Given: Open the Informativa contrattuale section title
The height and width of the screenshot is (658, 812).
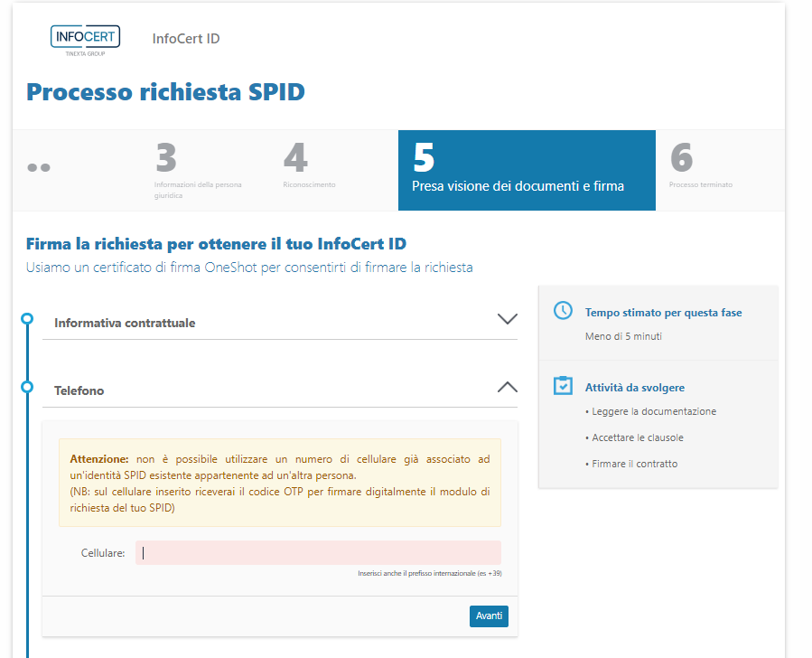Looking at the screenshot, I should click(125, 323).
